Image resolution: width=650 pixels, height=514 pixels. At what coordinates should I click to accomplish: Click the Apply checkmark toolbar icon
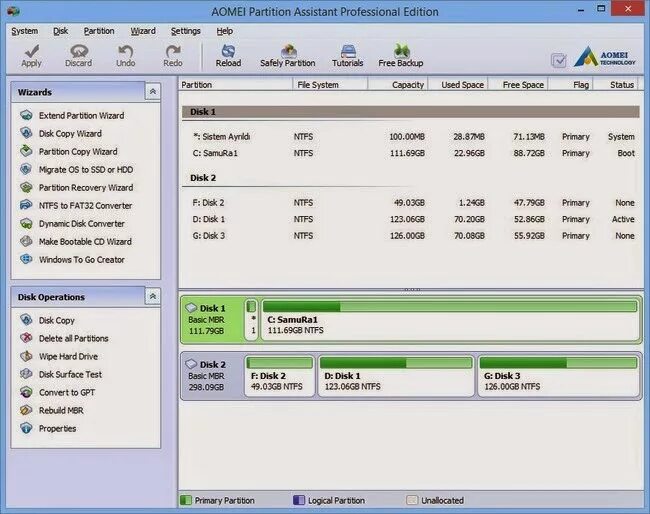32,51
